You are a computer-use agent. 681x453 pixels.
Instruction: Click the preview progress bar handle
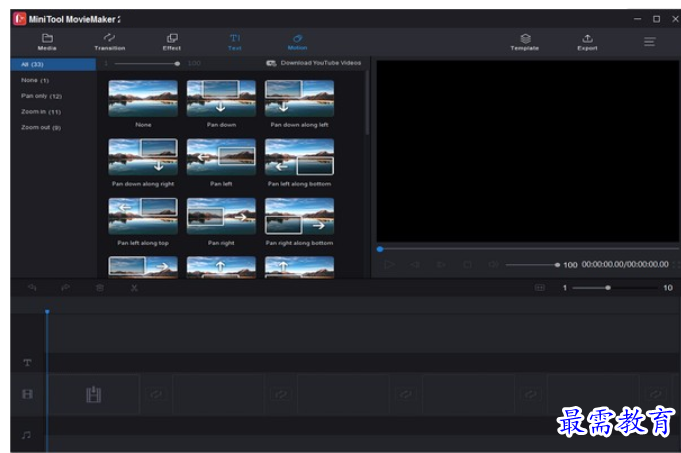(380, 249)
